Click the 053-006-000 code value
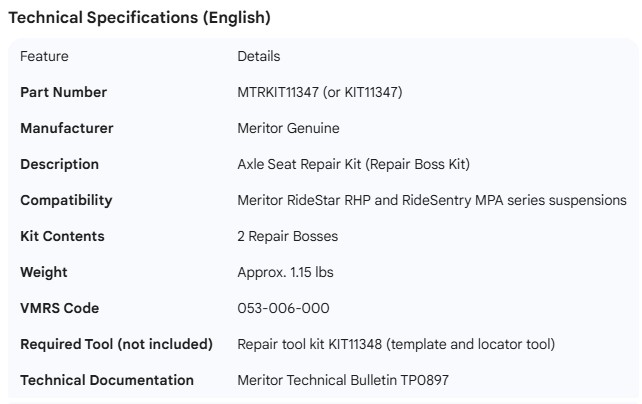The height and width of the screenshot is (404, 642). (283, 308)
